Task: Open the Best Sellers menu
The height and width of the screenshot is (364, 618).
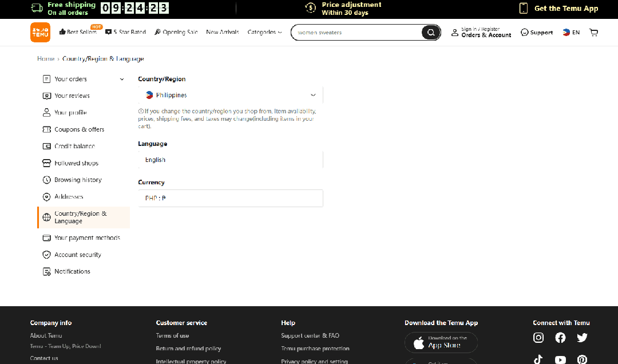Action: (78, 32)
